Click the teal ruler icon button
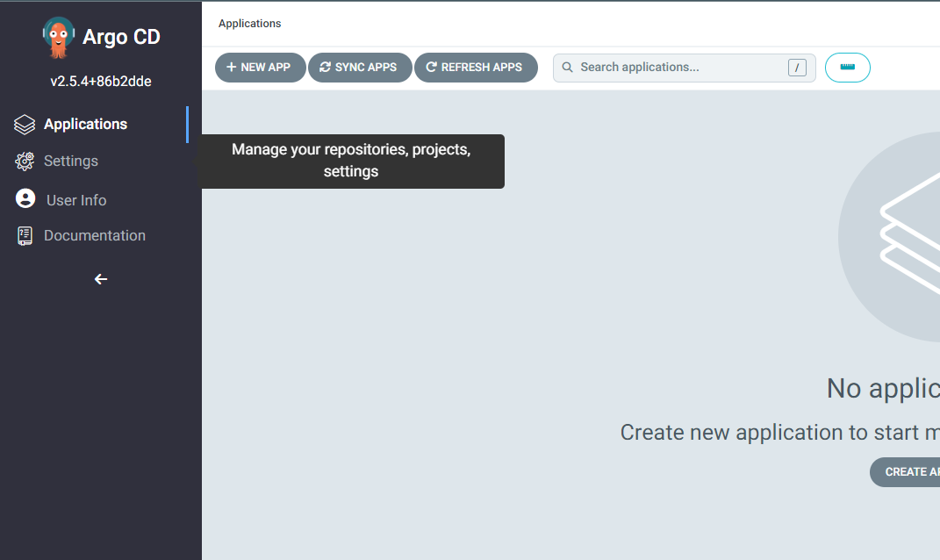The width and height of the screenshot is (940, 560). click(848, 68)
